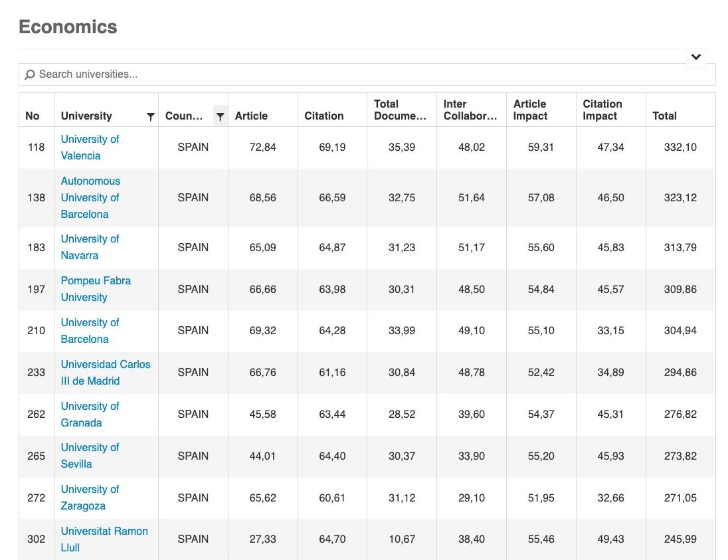Click the search magnifier icon
This screenshot has width=728, height=560.
(30, 74)
